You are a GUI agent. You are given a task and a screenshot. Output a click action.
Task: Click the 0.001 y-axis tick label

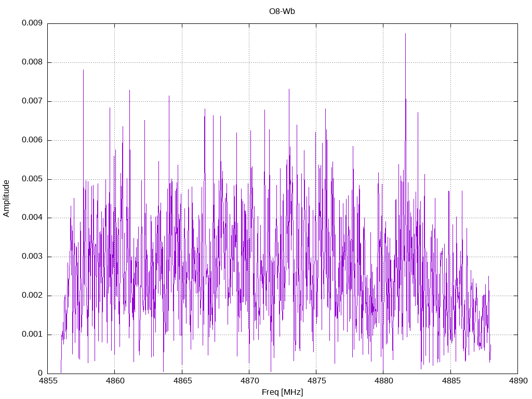point(32,335)
